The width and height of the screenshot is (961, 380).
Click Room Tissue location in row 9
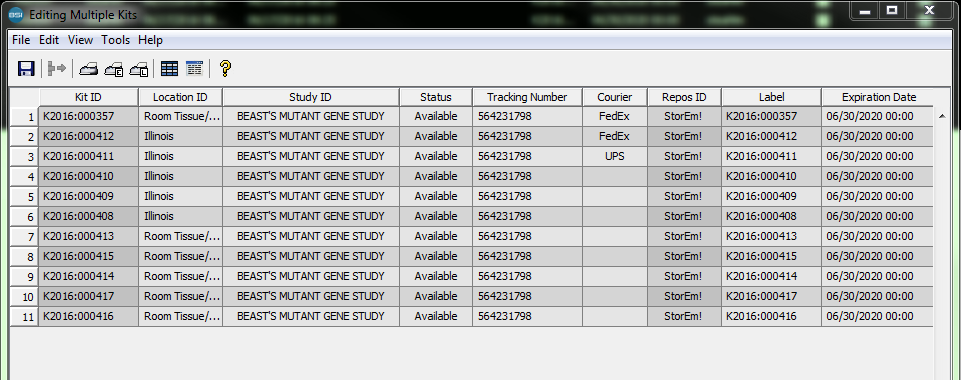180,276
